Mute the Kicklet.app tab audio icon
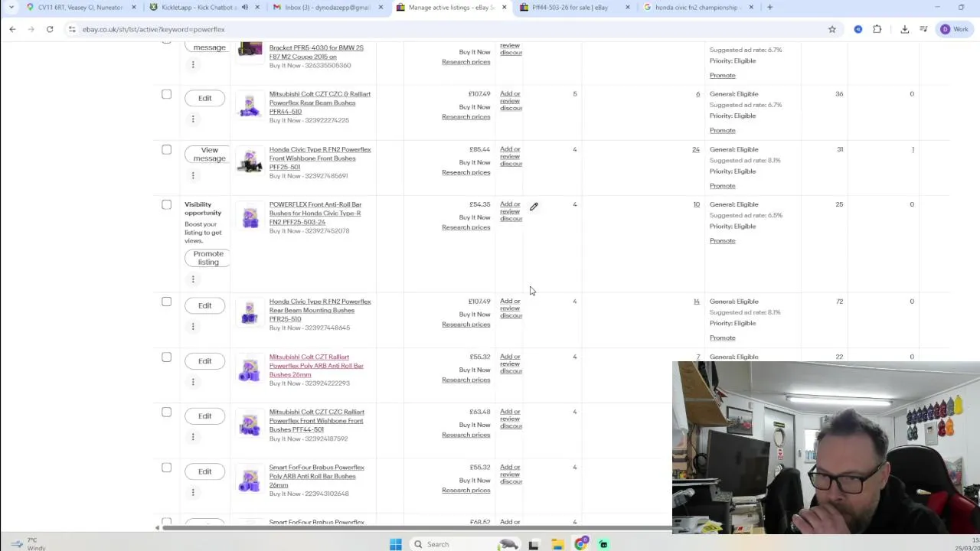980x551 pixels. [x=245, y=7]
